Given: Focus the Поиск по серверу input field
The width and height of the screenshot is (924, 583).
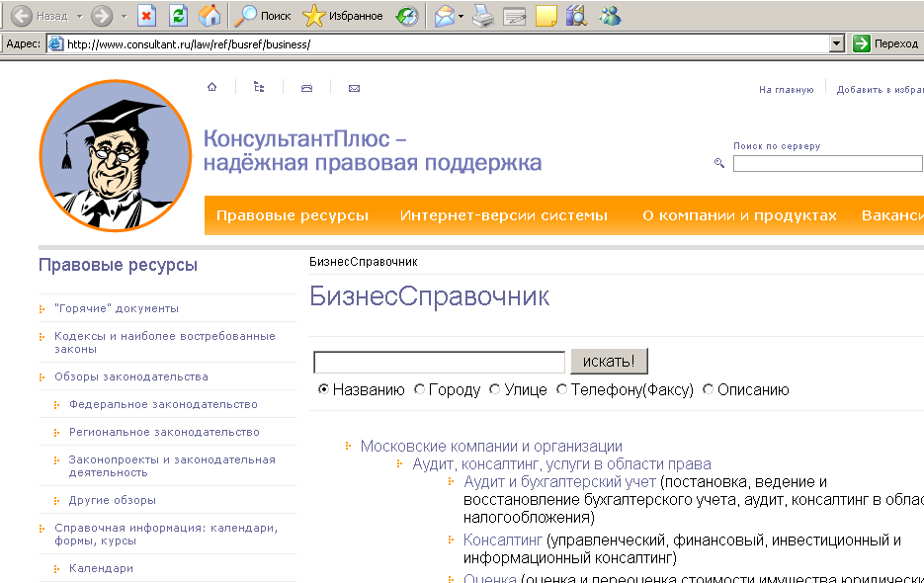Looking at the screenshot, I should click(x=828, y=163).
